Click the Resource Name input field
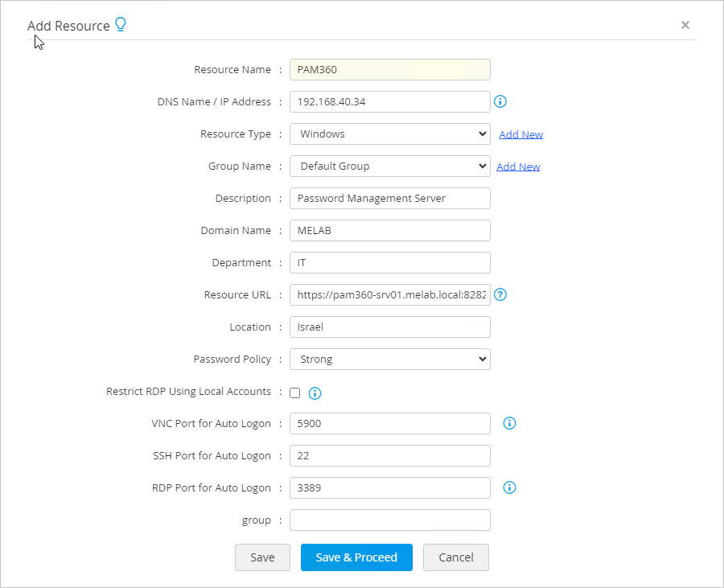The height and width of the screenshot is (588, 724). 389,70
